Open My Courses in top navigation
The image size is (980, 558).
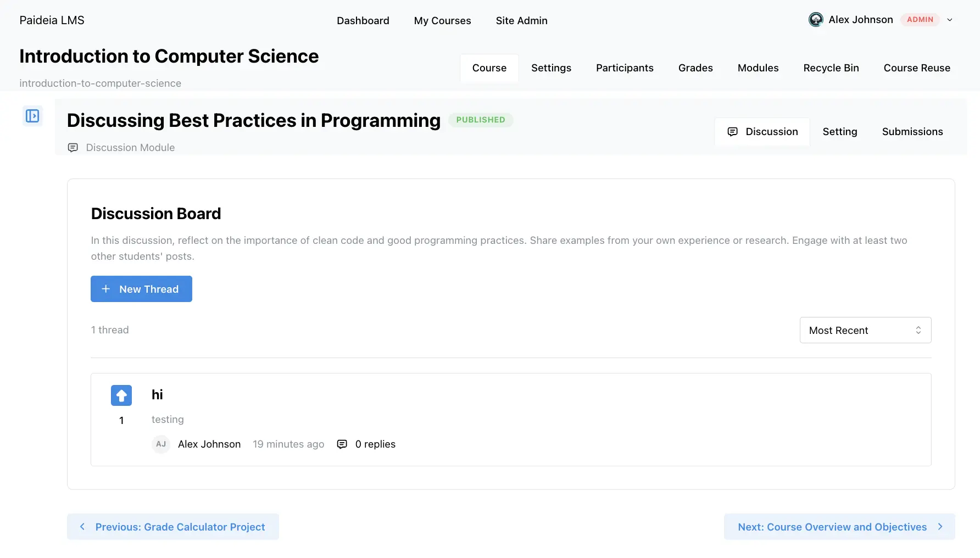[x=442, y=21]
